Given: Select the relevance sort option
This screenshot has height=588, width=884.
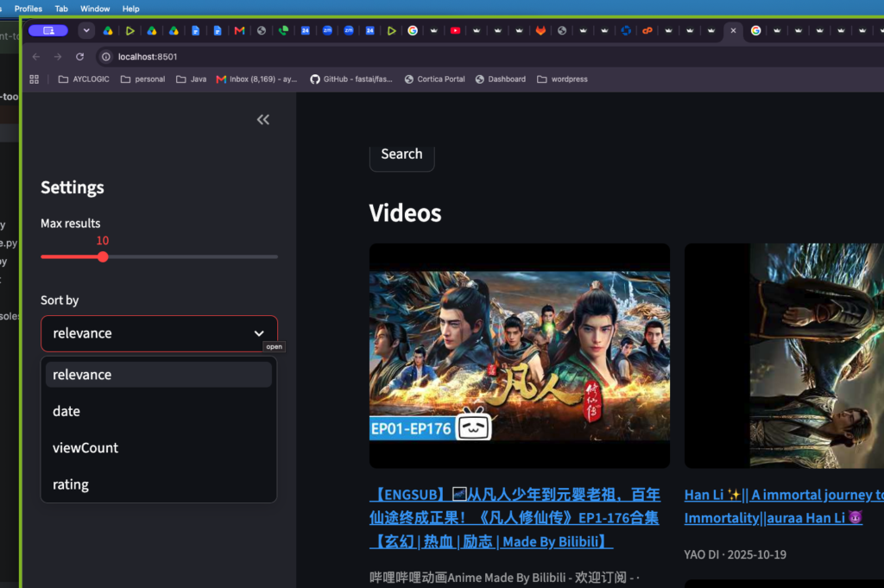Looking at the screenshot, I should tap(159, 375).
